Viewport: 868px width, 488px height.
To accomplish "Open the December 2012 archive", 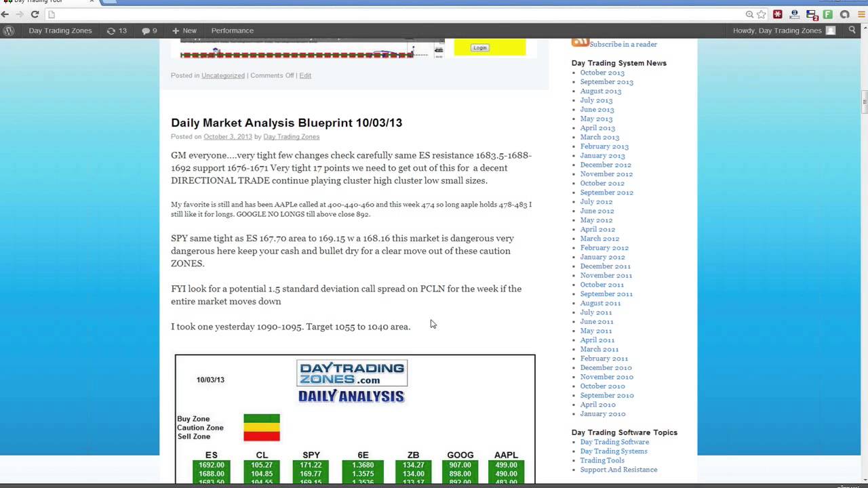I will 606,165.
